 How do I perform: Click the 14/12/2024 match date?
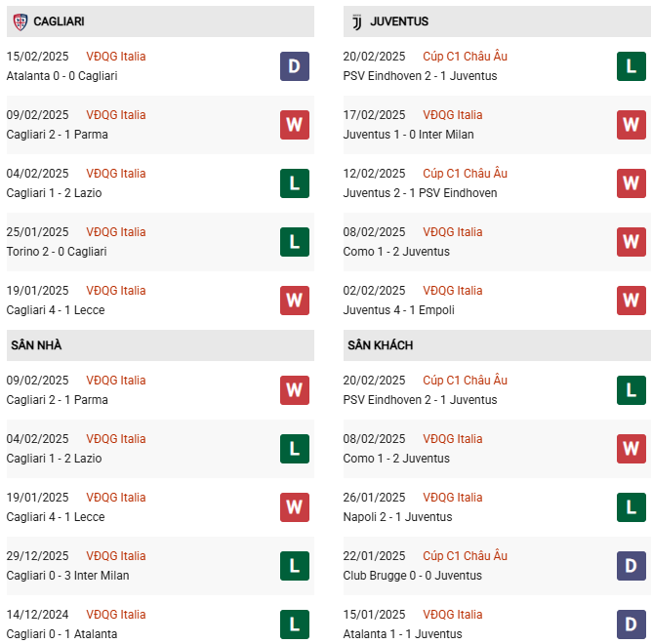37,615
